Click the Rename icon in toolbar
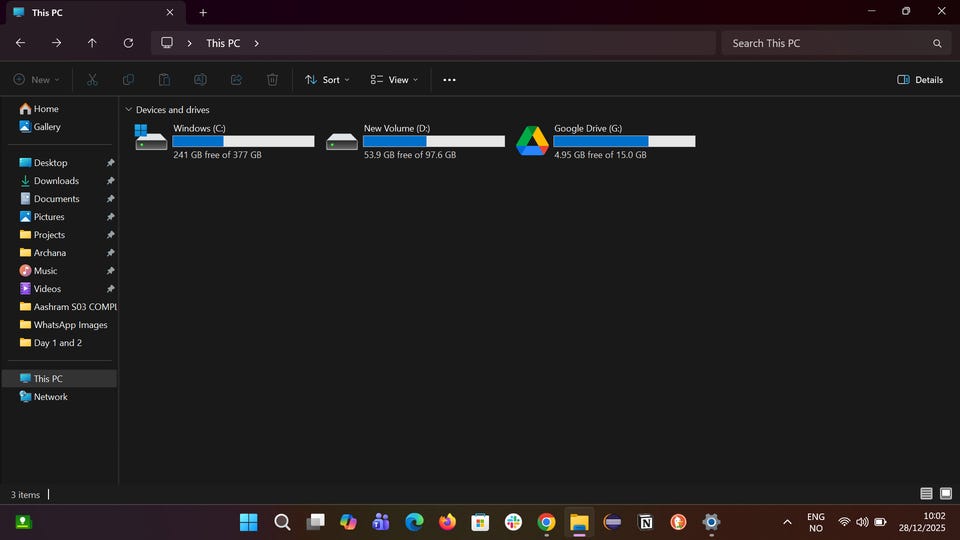 tap(200, 80)
